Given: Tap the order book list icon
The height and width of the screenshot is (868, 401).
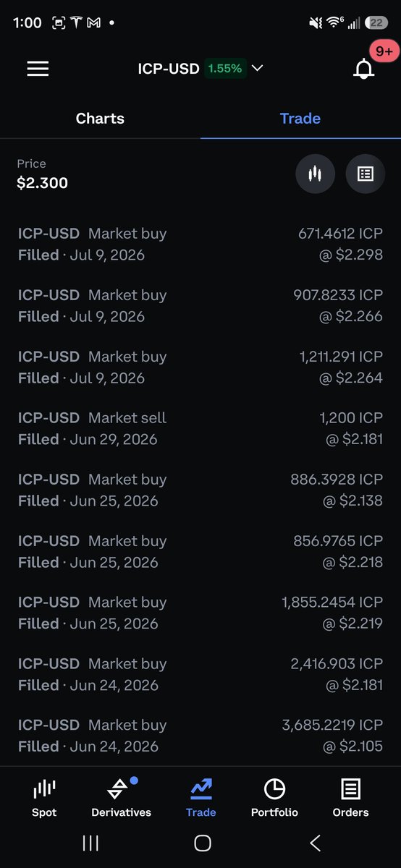Looking at the screenshot, I should 366,174.
